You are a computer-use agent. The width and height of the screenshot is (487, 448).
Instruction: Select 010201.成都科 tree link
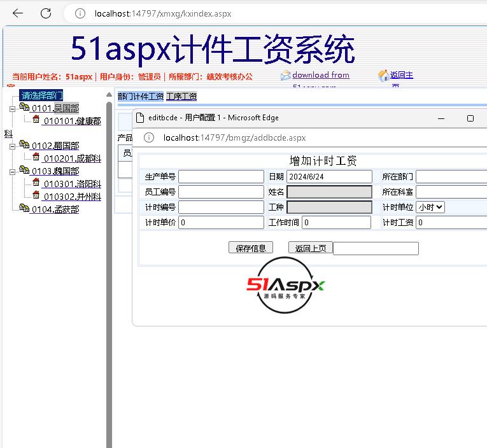point(73,158)
